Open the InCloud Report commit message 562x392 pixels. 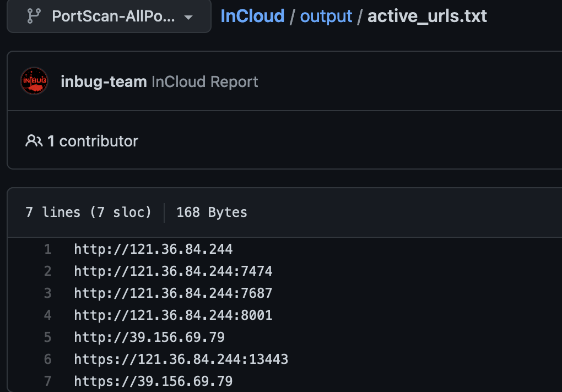204,81
